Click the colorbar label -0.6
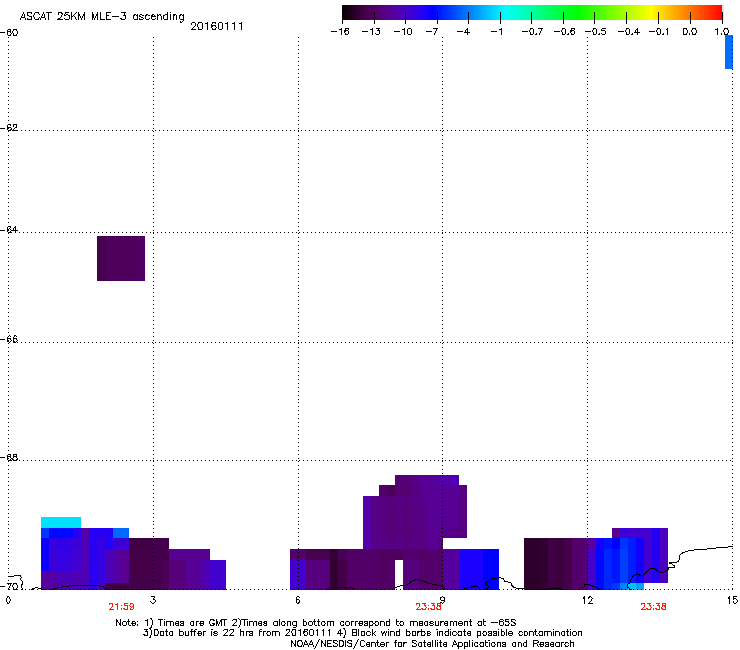 tap(564, 32)
